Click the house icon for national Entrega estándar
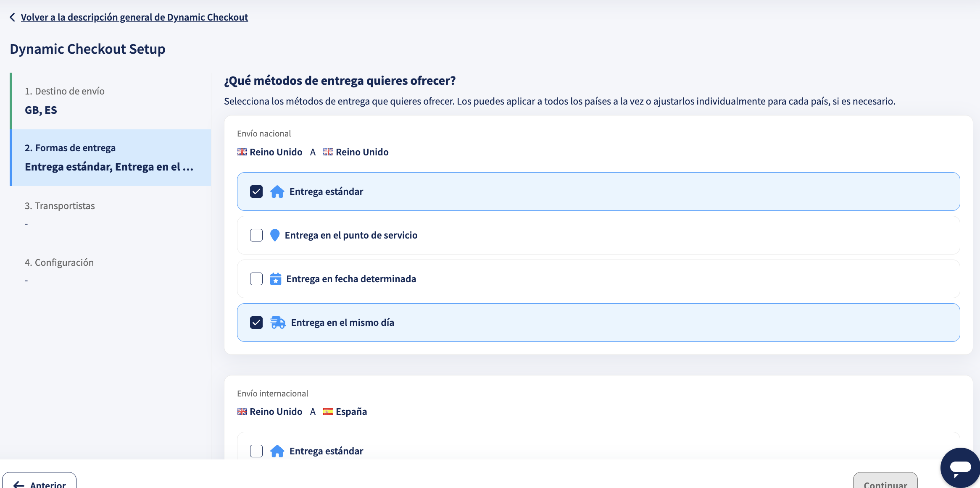The width and height of the screenshot is (980, 488). click(277, 192)
